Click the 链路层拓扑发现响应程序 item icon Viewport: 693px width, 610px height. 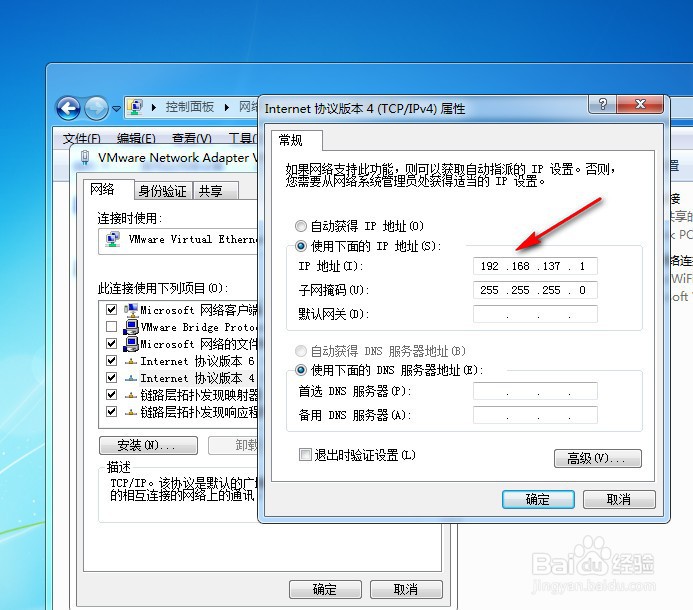131,413
